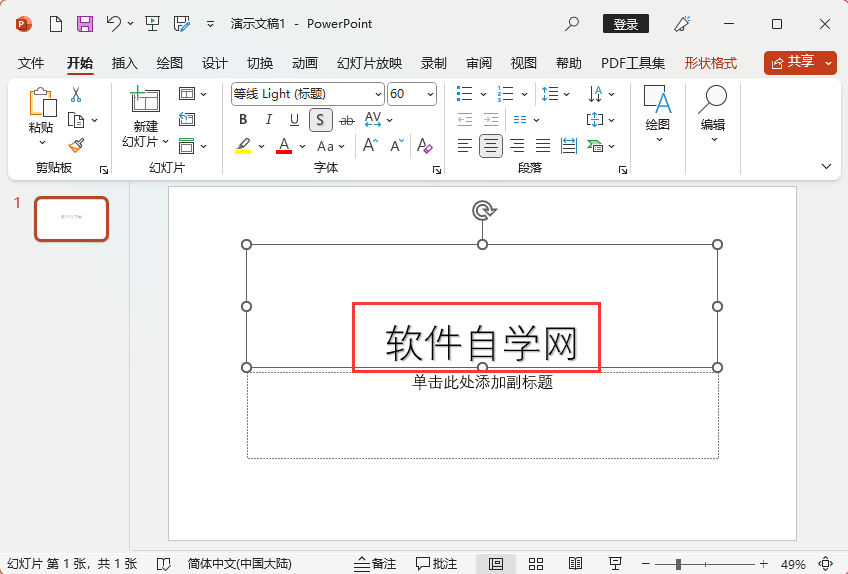Image resolution: width=848 pixels, height=574 pixels.
Task: Decrease list indent level
Action: (465, 120)
